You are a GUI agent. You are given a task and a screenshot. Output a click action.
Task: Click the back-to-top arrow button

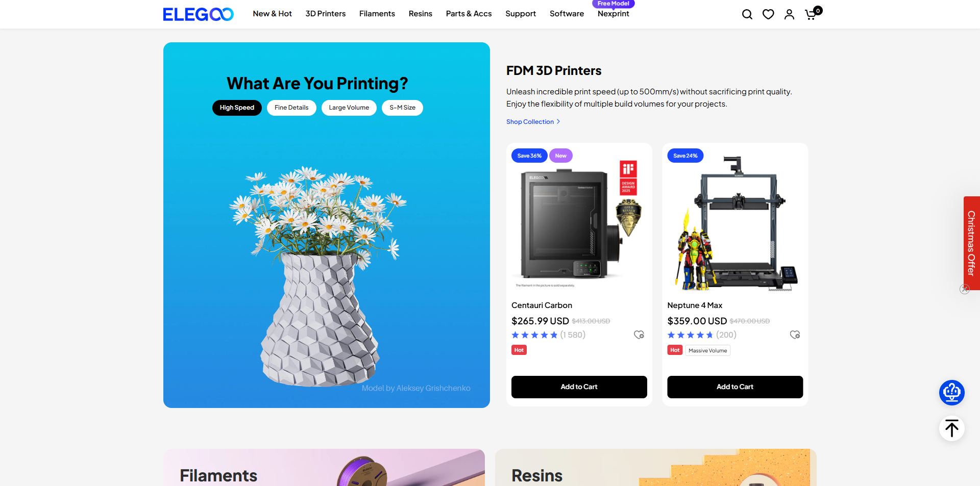pyautogui.click(x=952, y=428)
